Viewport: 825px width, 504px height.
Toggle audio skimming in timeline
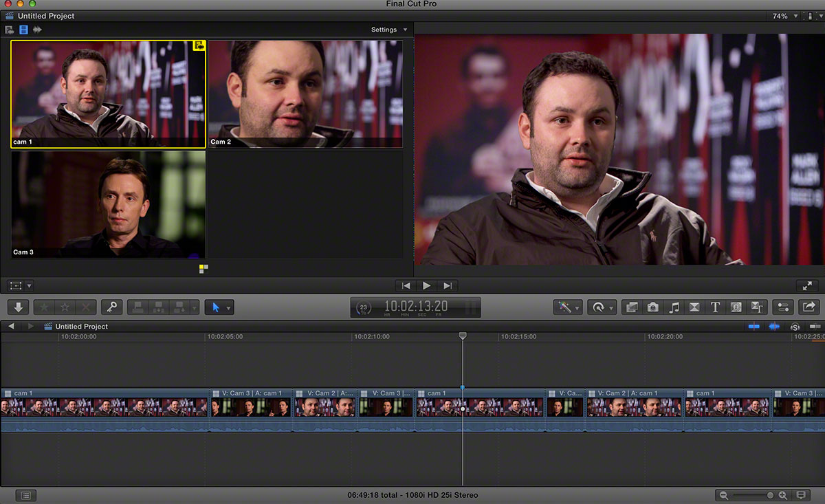[x=774, y=327]
